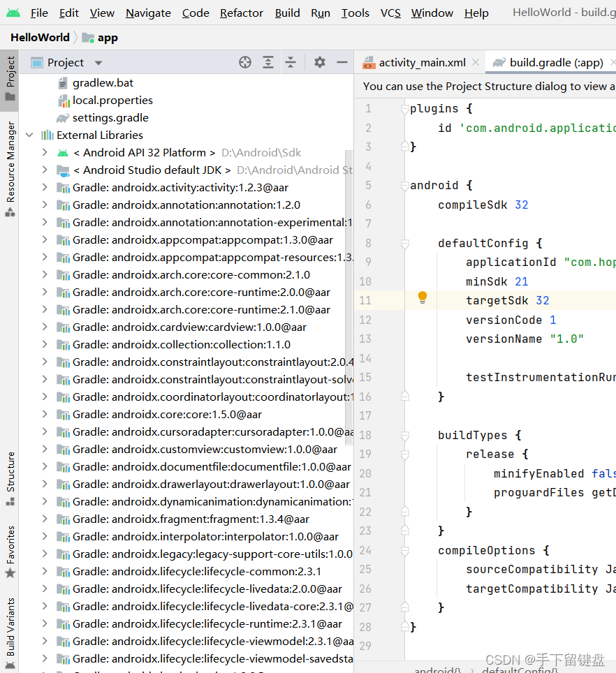Screen dimensions: 616x673
Task: Close the activity_main.xml tab
Action: (x=476, y=62)
